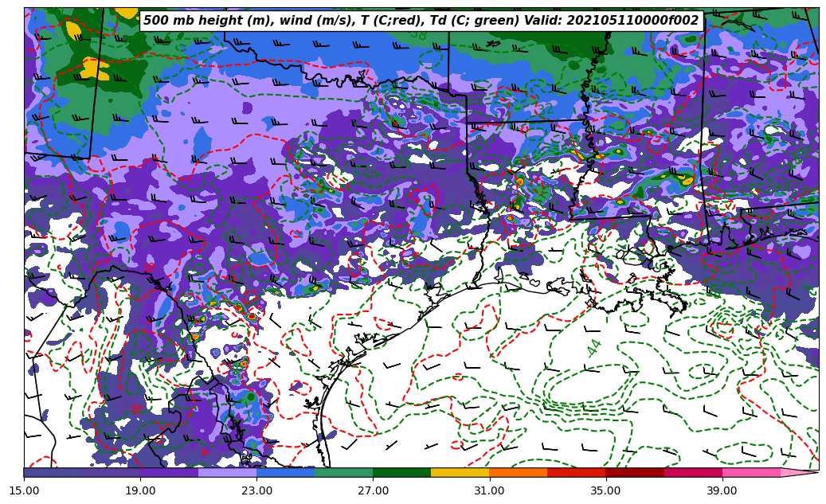This screenshot has width=826, height=504.
Task: Click the 35.00 colorbar tick label
Action: 606,490
